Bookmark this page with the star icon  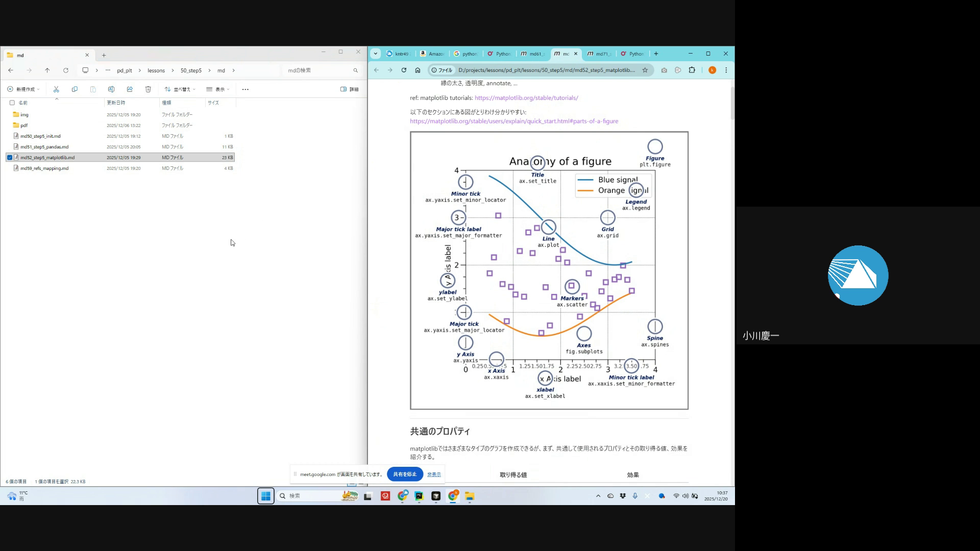pos(645,70)
